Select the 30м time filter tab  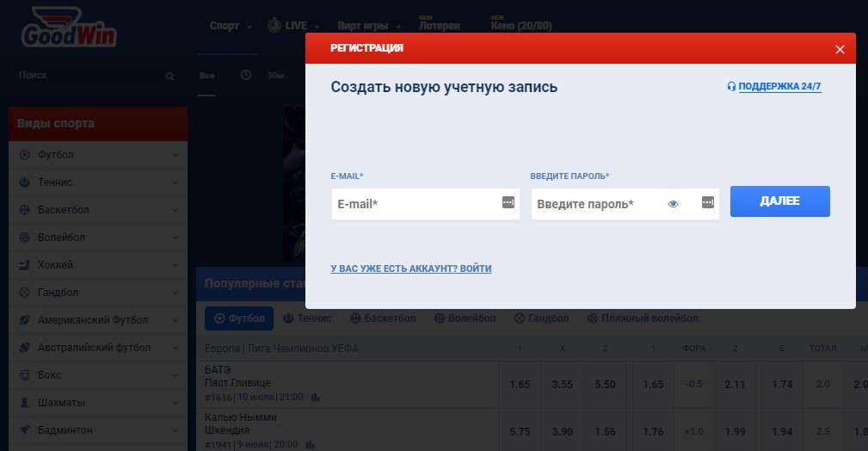point(275,76)
